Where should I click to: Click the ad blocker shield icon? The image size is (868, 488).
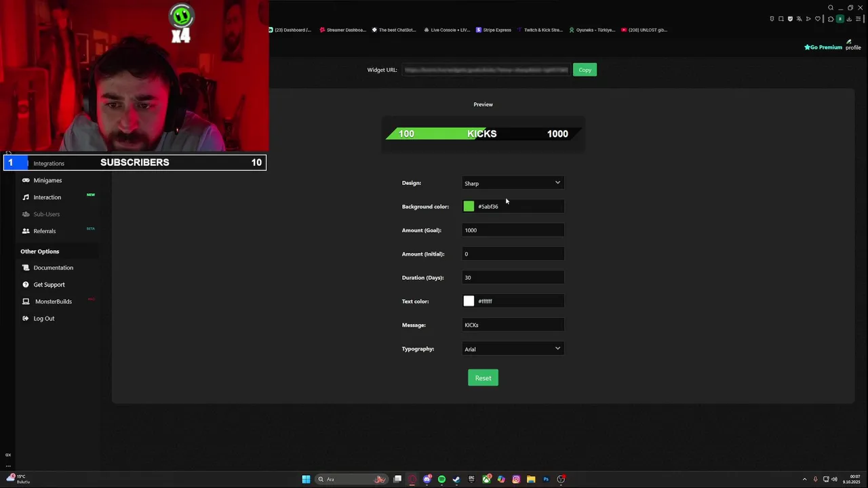[790, 19]
